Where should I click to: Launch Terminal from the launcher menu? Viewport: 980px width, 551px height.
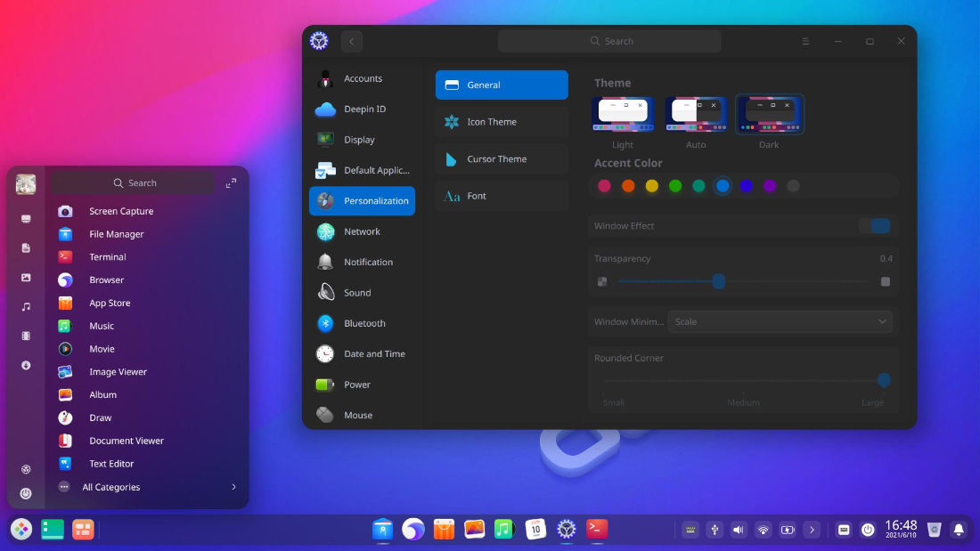(108, 256)
